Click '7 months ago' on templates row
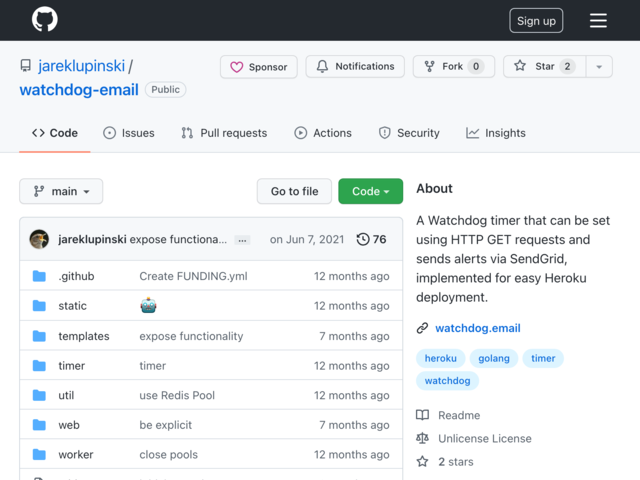640x480 pixels. point(354,336)
